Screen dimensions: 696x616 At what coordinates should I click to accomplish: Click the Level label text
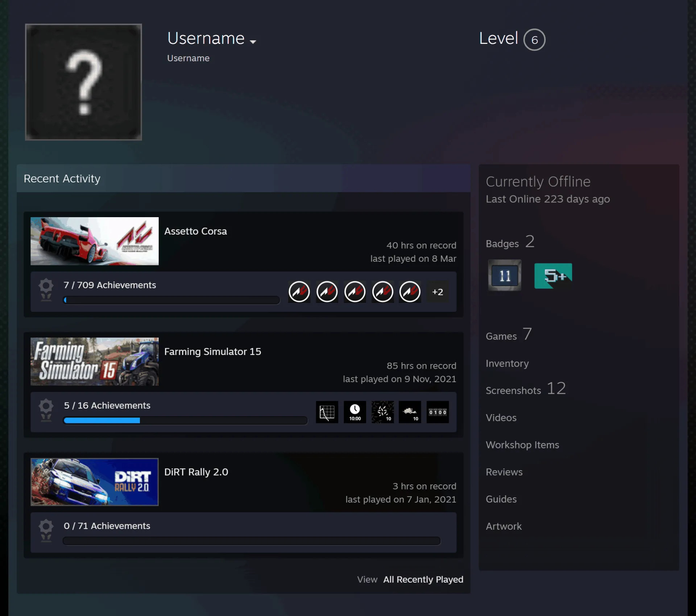point(498,38)
